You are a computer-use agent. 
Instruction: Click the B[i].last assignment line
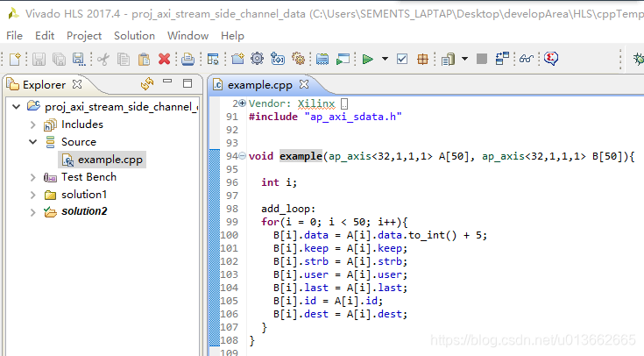pyautogui.click(x=340, y=288)
